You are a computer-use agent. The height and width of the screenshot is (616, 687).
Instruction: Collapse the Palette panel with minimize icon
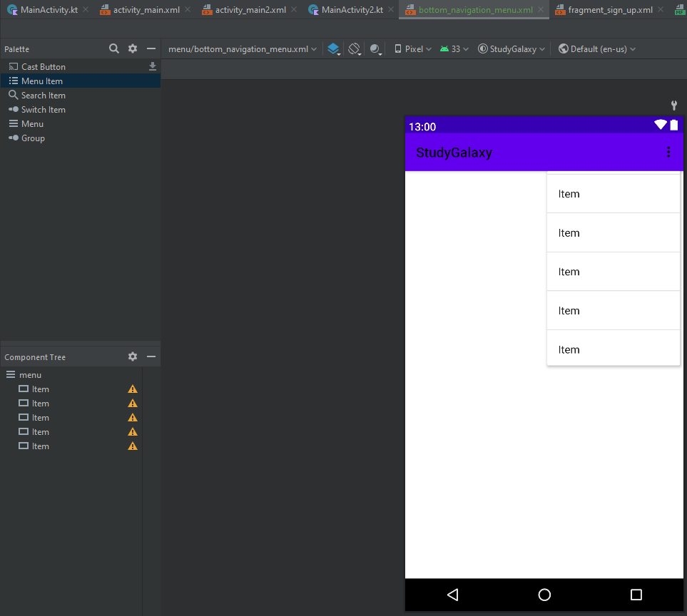151,48
